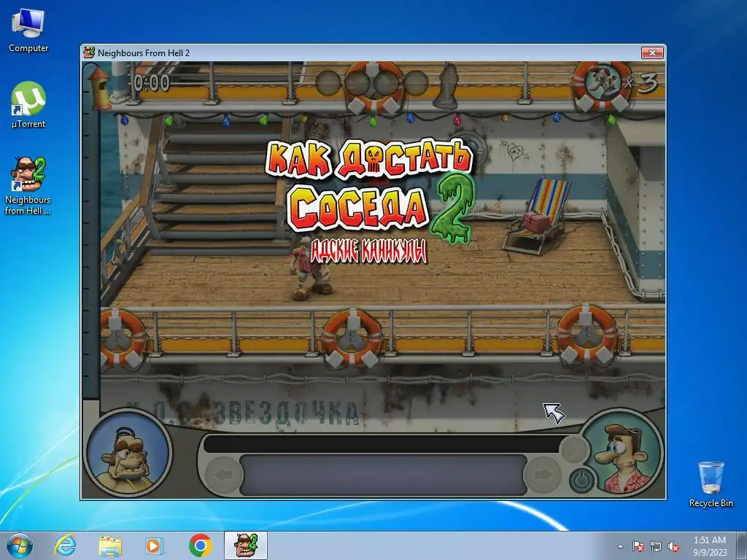Launch Internet Explorer from the taskbar

[65, 545]
